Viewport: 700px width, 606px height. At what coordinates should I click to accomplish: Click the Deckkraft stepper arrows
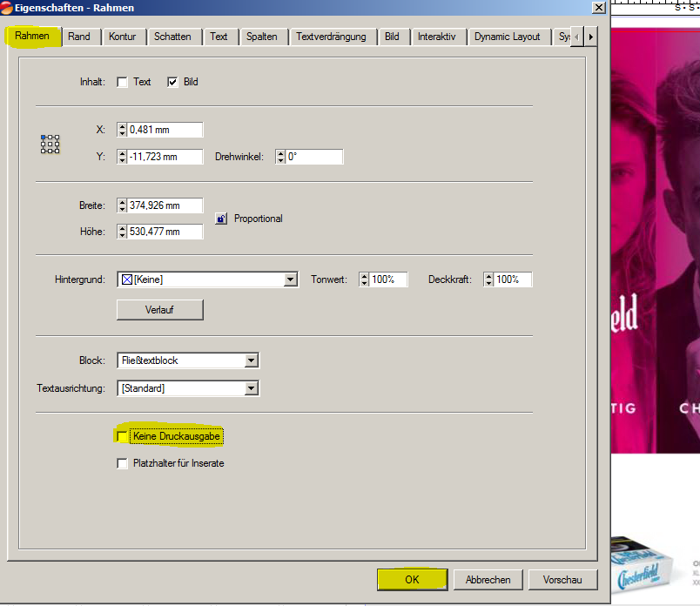pyautogui.click(x=488, y=279)
